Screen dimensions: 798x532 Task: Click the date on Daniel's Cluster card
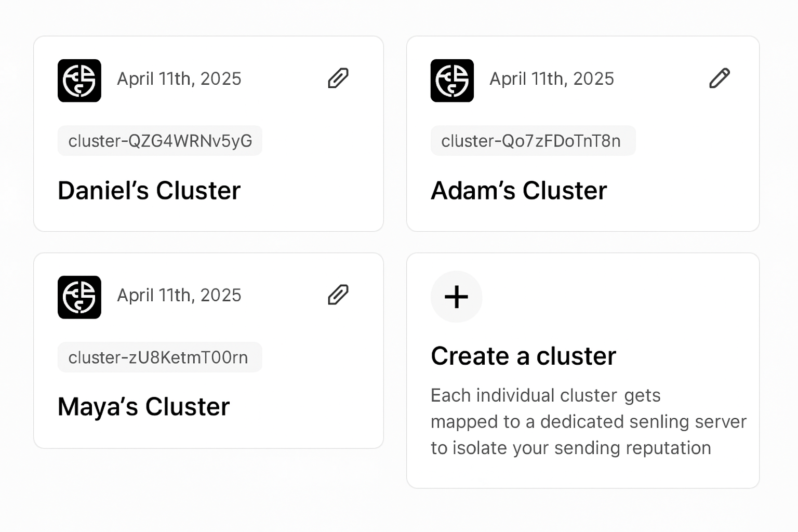pos(179,79)
